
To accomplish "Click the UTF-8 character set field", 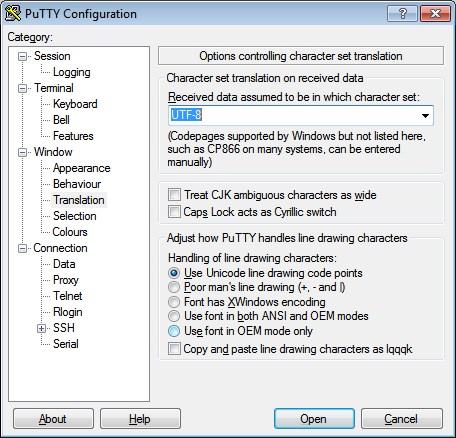I will [301, 116].
